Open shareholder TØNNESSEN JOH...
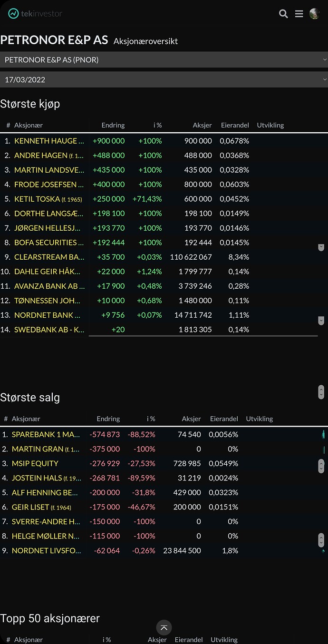The image size is (328, 644). 49,301
